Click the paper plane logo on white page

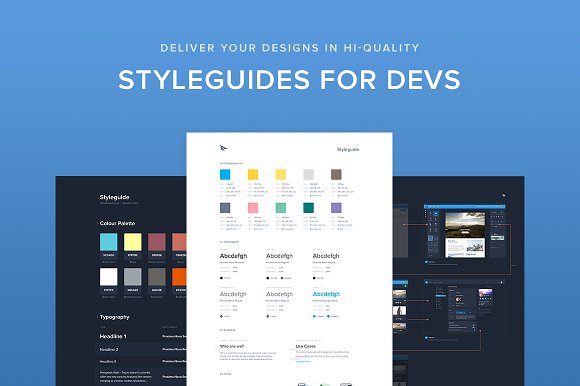tap(223, 148)
